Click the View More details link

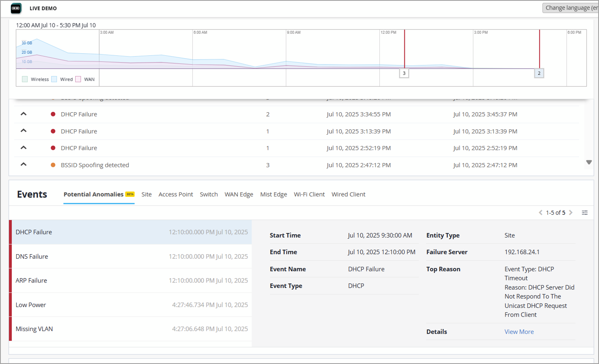click(x=519, y=332)
